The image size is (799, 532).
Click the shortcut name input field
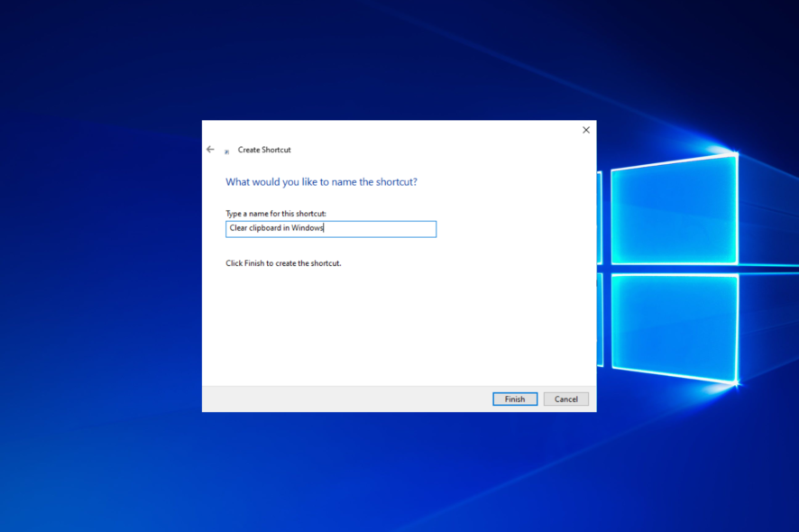click(331, 229)
